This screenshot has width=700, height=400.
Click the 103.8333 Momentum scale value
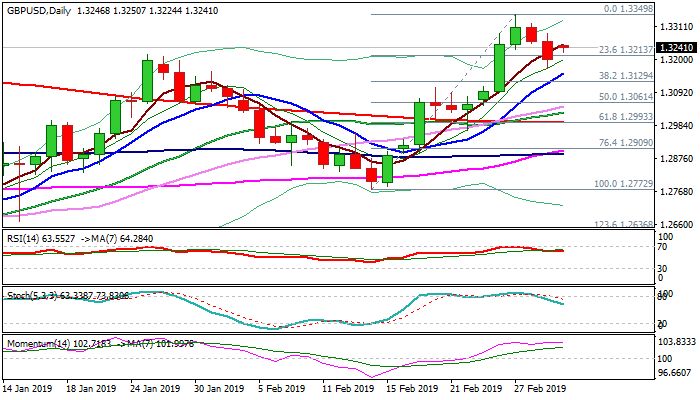674,342
